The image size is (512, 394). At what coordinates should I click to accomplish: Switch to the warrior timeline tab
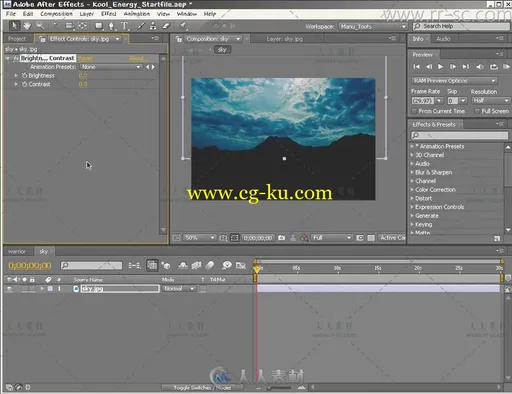[17, 251]
